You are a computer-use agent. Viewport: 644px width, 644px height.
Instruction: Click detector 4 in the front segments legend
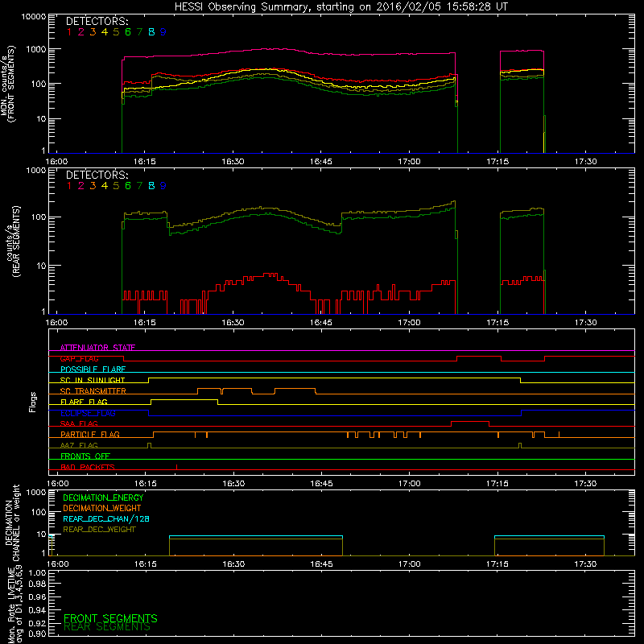point(105,32)
